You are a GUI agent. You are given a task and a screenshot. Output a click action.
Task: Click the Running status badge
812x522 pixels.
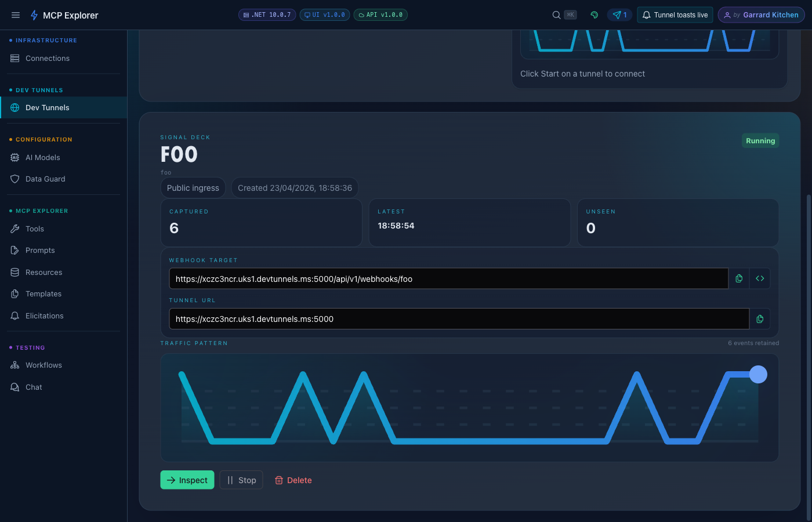(x=760, y=141)
